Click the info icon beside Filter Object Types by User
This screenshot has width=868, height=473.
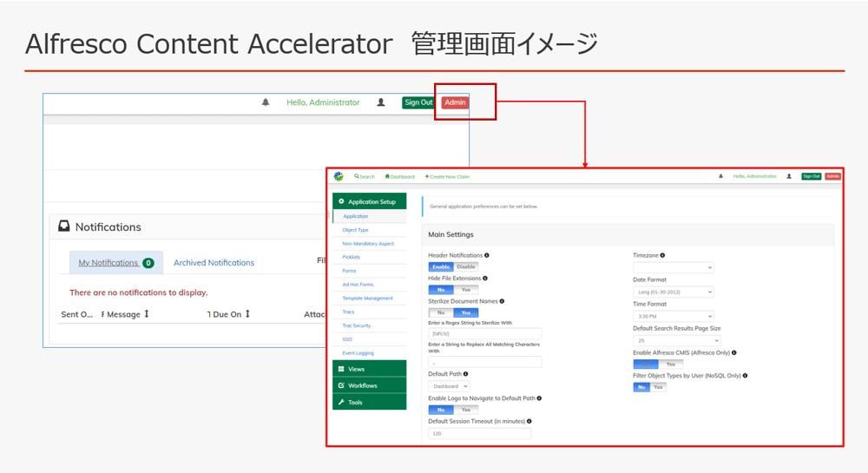745,376
